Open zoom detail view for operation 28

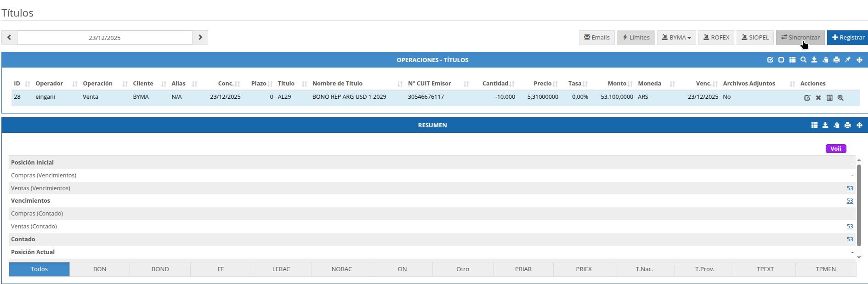pyautogui.click(x=840, y=98)
